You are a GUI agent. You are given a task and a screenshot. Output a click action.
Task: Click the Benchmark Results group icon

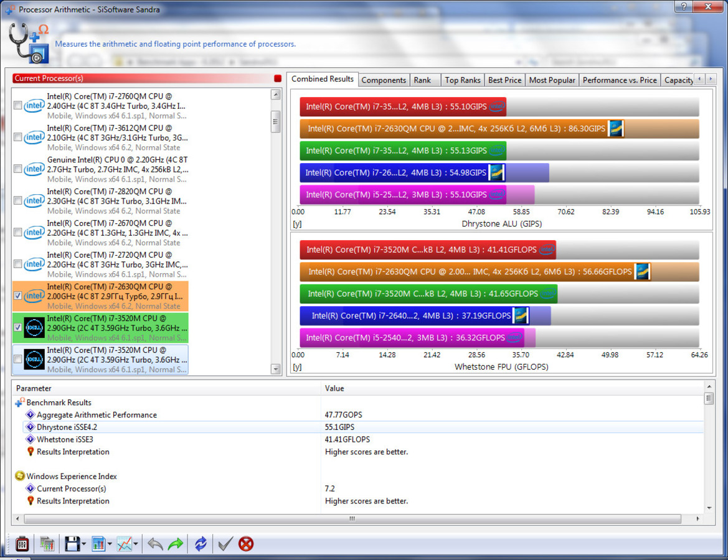pyautogui.click(x=20, y=402)
